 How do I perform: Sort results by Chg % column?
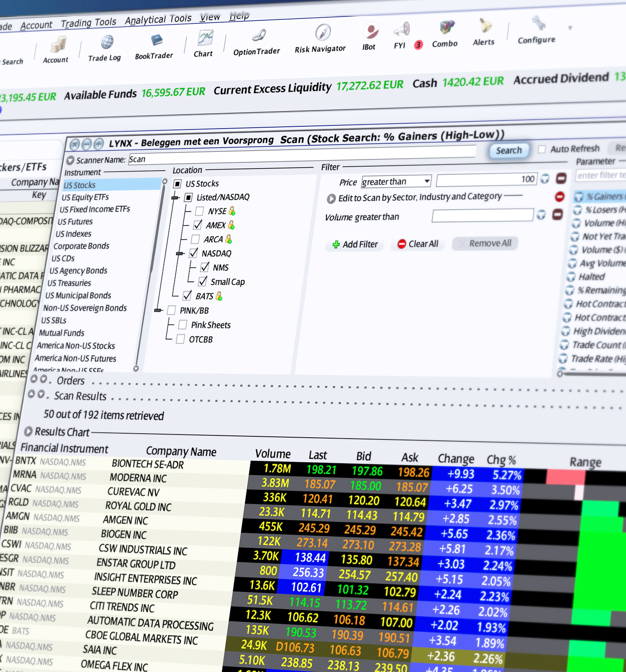[501, 460]
